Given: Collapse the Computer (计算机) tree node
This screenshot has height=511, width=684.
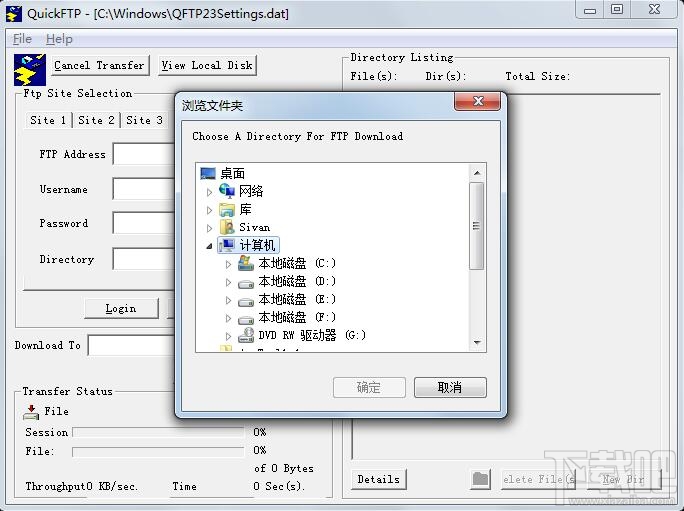Looking at the screenshot, I should [x=209, y=246].
